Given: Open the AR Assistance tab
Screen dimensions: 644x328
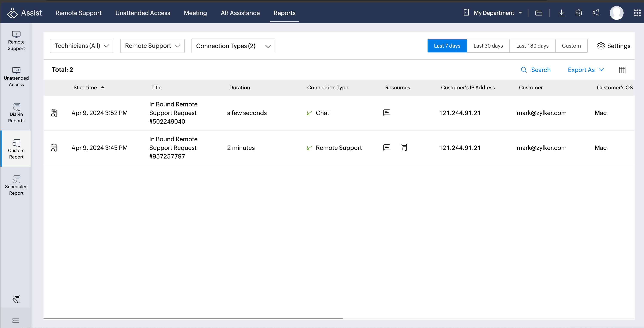Looking at the screenshot, I should [x=240, y=13].
